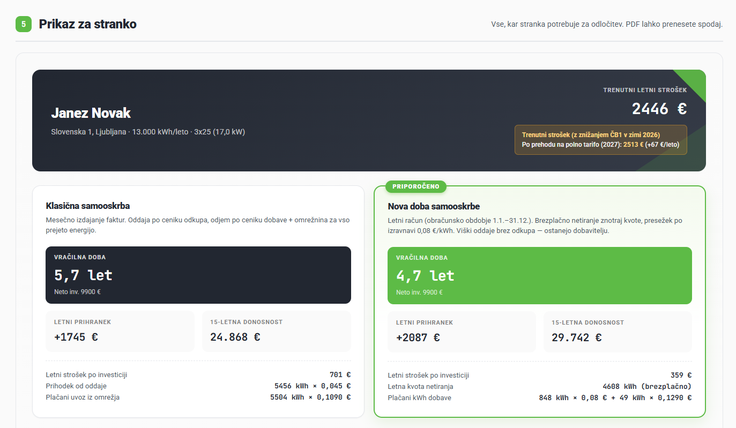Select the 'Nova doba samooskrbe' card title
The width and height of the screenshot is (736, 428).
tap(434, 206)
